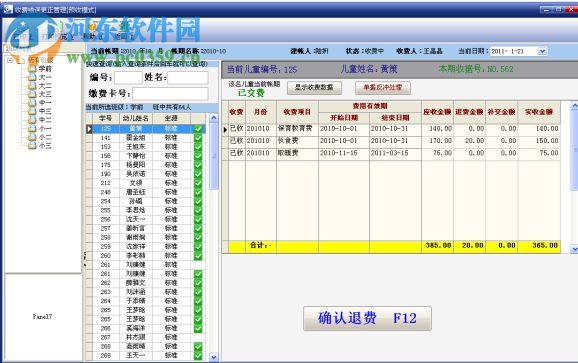578x363 pixels.
Task: Toggle the green checkmark in row 254
Action: [198, 201]
